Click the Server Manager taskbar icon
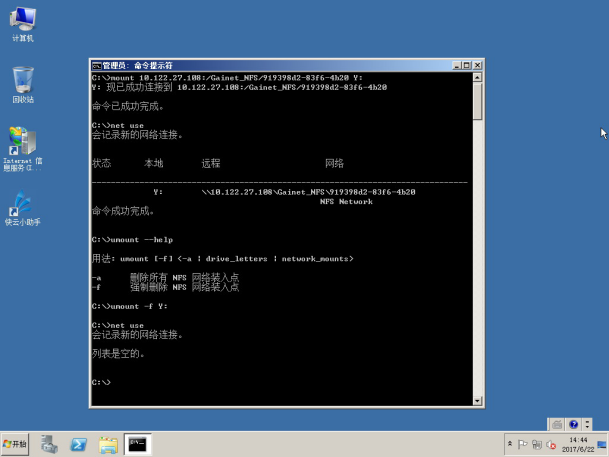This screenshot has height=457, width=609. click(49, 443)
